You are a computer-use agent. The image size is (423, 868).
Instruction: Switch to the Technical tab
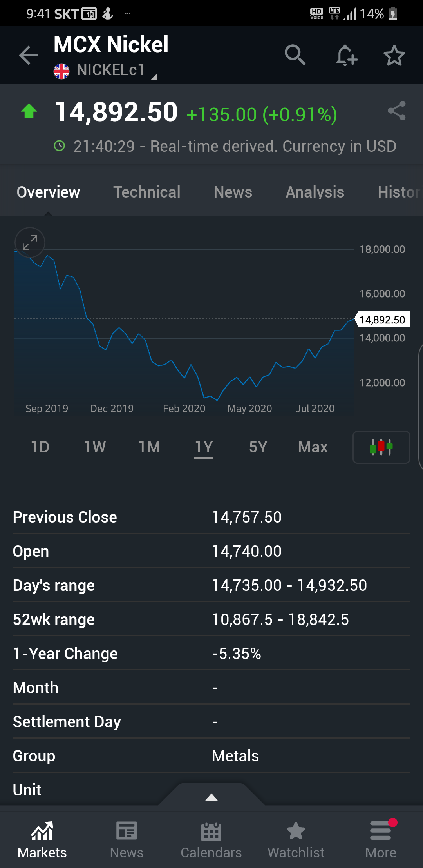tap(147, 192)
